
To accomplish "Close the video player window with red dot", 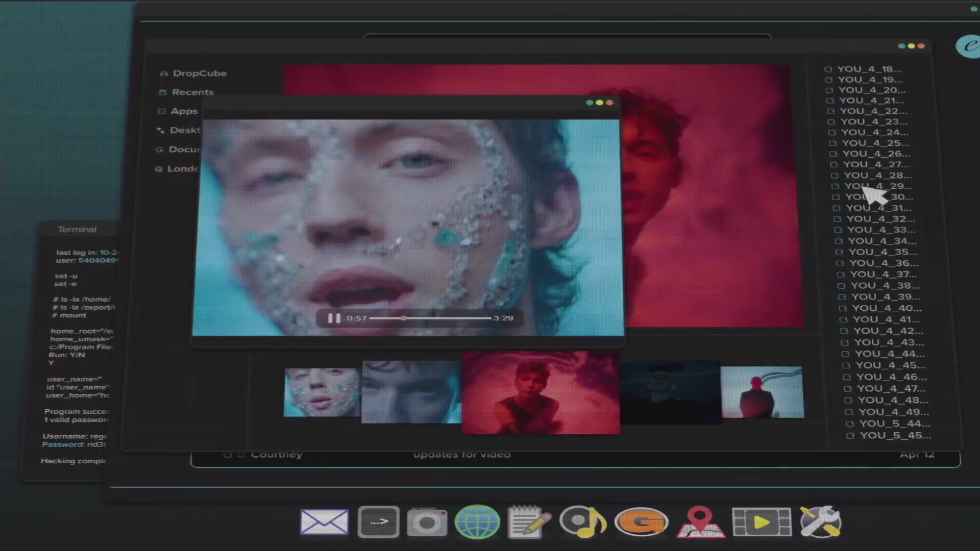I will 609,103.
